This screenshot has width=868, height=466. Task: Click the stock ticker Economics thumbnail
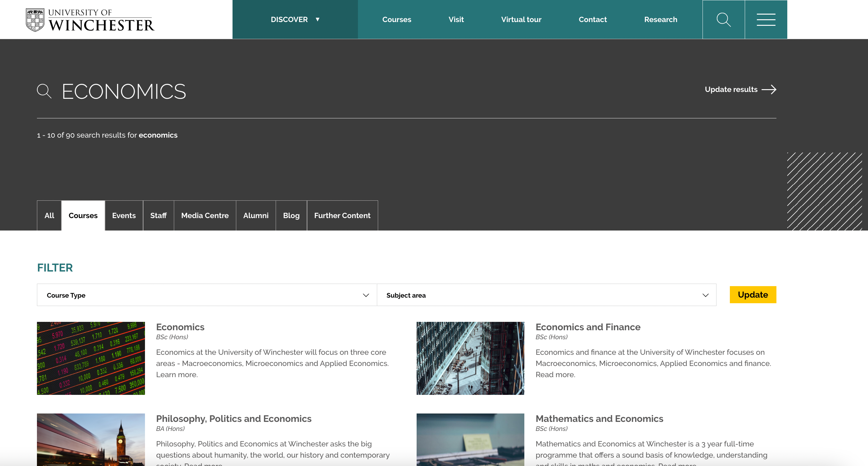click(x=91, y=358)
